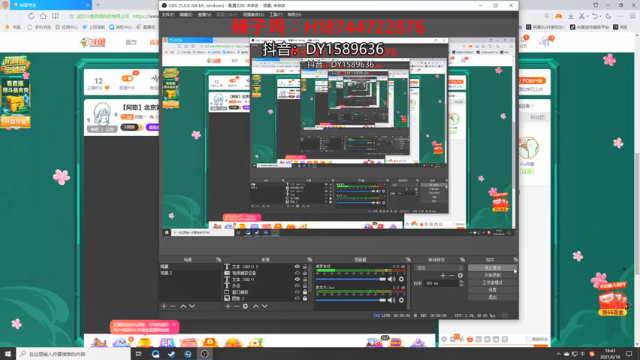Viewport: 640px width, 360px height.
Task: Show hidden system tray icons
Action: 558,354
